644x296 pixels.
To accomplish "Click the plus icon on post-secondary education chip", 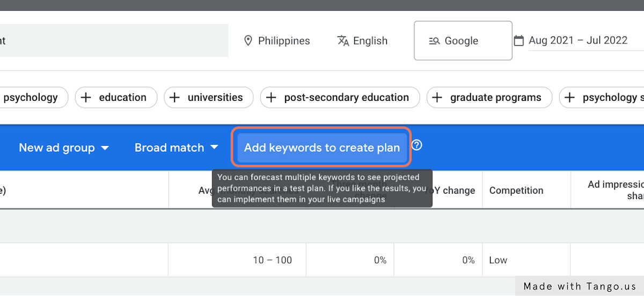I will [272, 98].
